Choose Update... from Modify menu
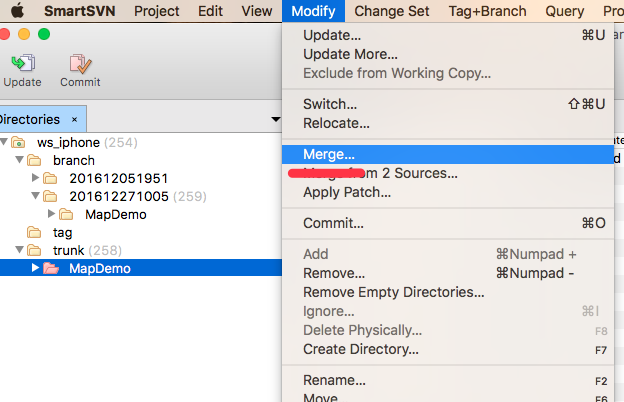 (448, 35)
